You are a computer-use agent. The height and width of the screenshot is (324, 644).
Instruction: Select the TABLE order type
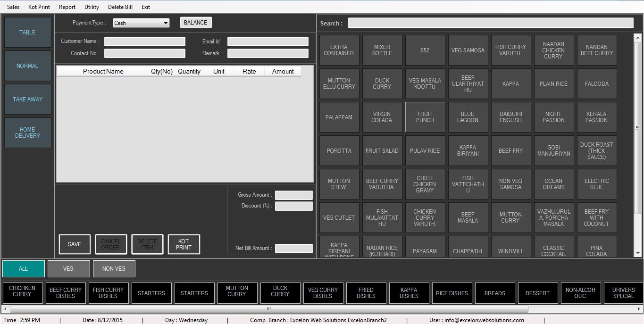(x=27, y=33)
